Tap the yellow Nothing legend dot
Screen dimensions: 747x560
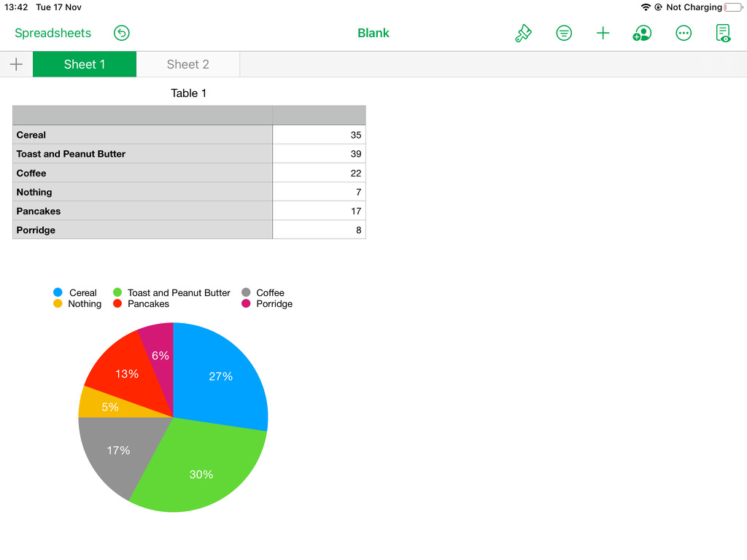click(58, 303)
